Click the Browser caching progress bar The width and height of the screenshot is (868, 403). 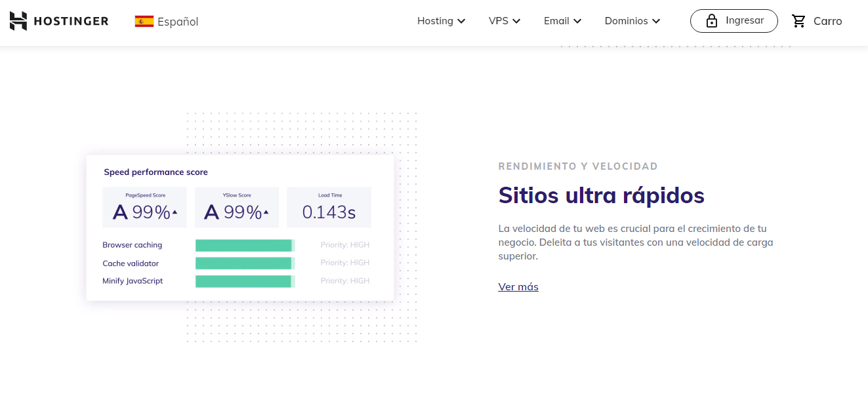coord(245,244)
